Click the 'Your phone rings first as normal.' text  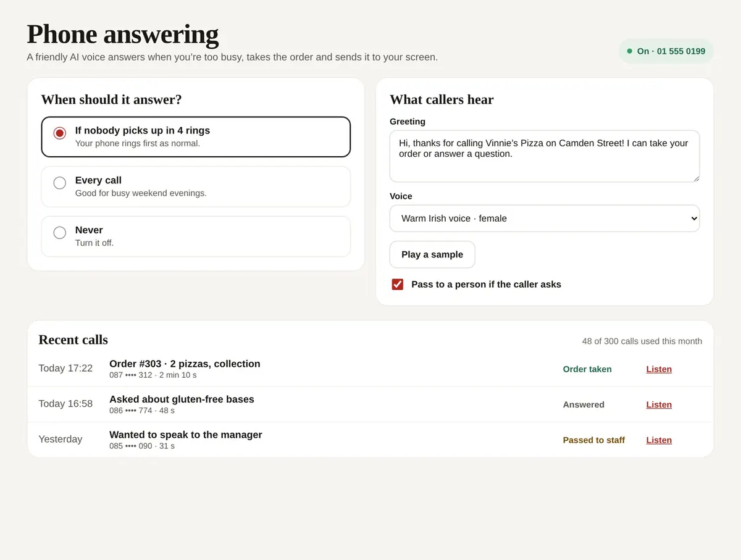point(138,143)
